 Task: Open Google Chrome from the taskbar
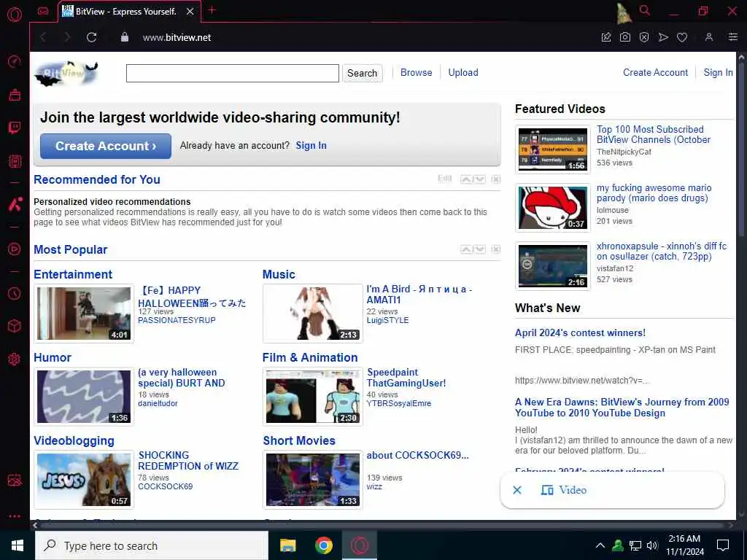tap(323, 545)
